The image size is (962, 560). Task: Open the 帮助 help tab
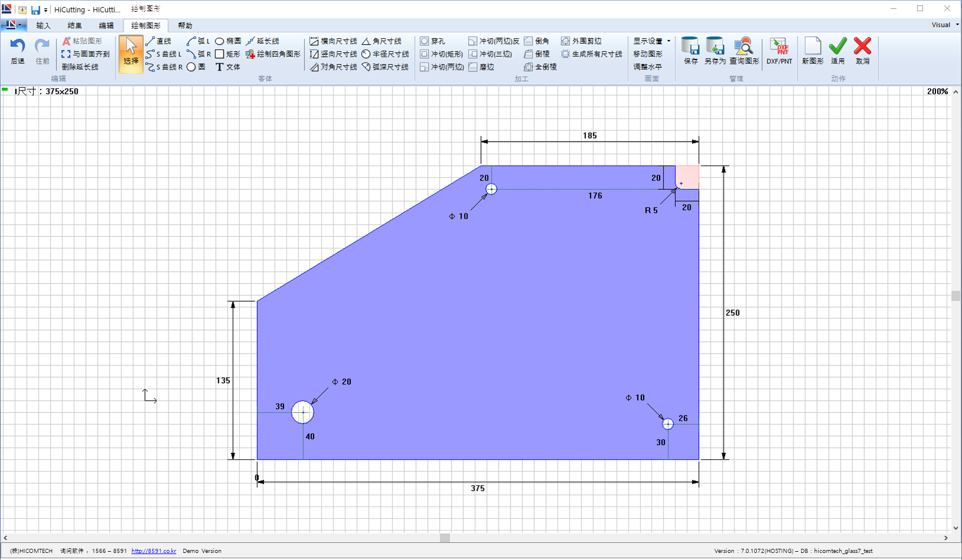(x=185, y=25)
